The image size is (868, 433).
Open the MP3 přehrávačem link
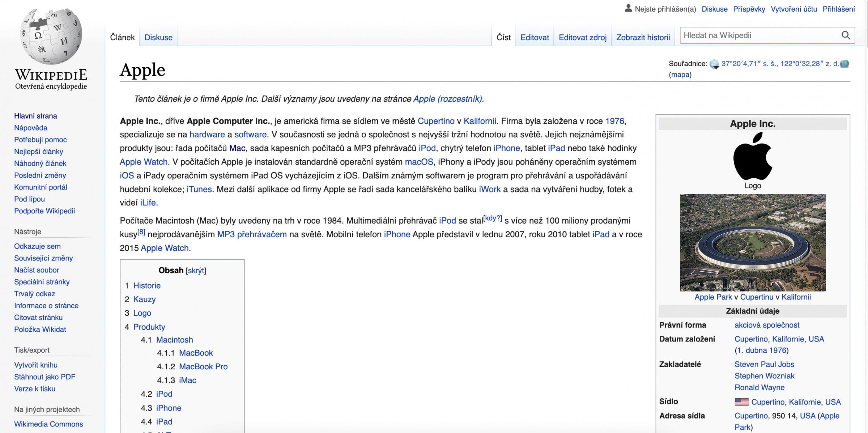coord(252,234)
